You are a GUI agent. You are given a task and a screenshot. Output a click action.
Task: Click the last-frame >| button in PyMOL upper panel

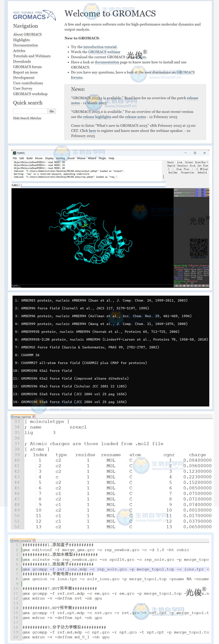197,169
